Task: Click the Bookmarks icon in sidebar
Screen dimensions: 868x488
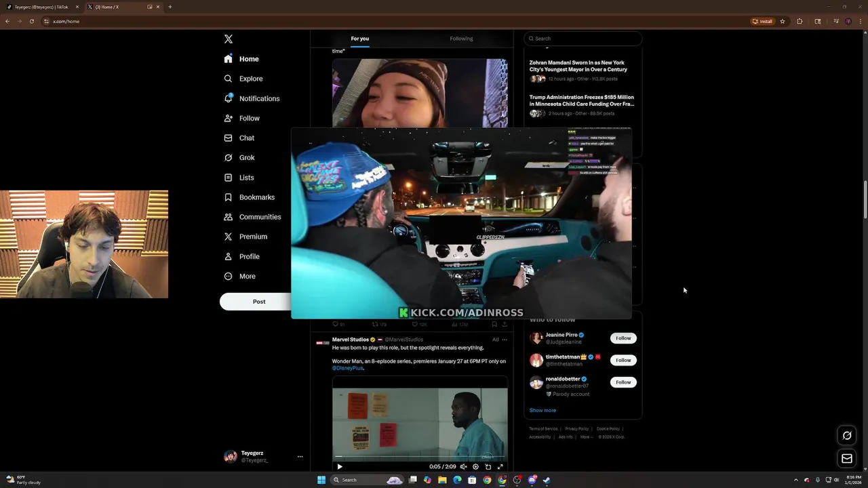Action: pyautogui.click(x=228, y=197)
